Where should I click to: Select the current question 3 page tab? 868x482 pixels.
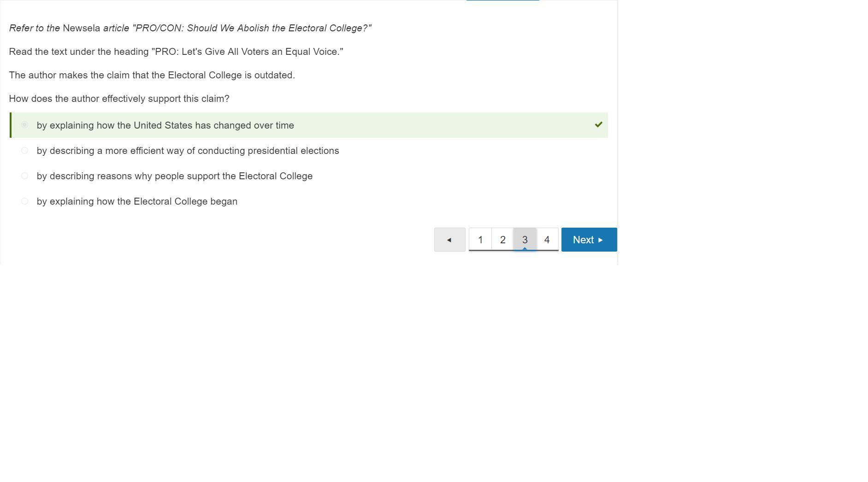[x=525, y=240]
